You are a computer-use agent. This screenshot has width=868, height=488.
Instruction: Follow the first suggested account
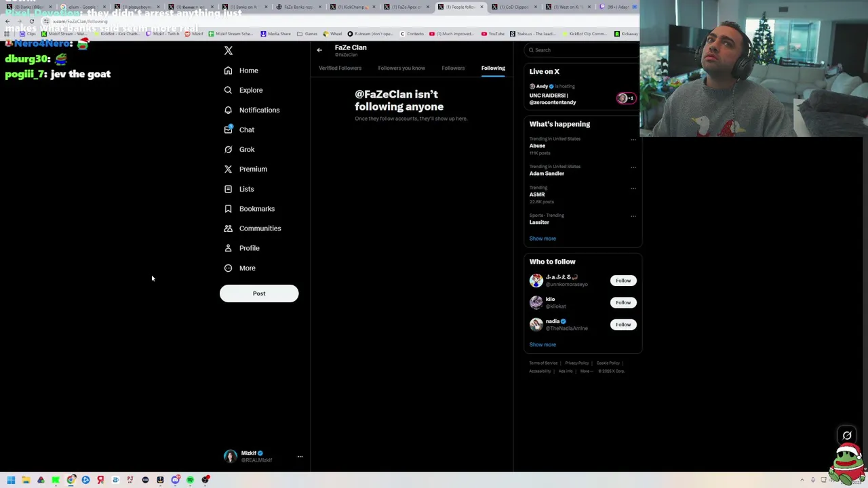point(623,281)
